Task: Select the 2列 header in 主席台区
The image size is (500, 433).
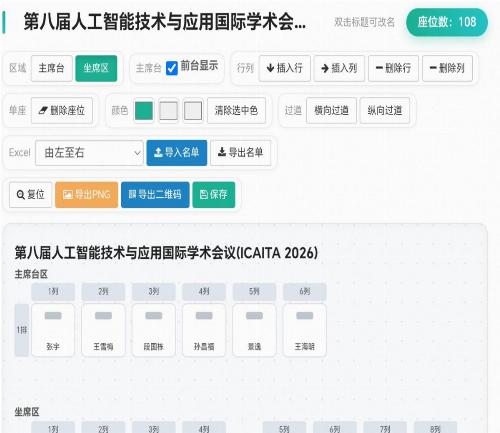Action: [x=103, y=292]
